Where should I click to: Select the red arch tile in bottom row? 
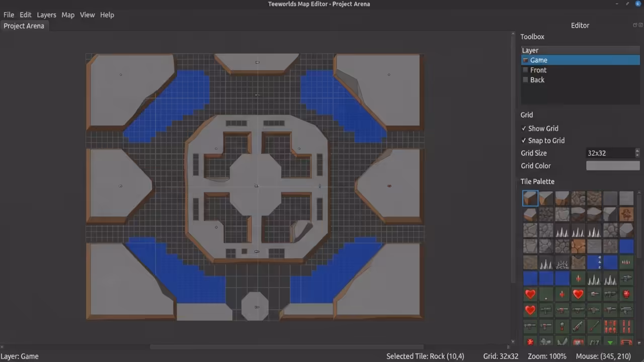pyautogui.click(x=626, y=342)
